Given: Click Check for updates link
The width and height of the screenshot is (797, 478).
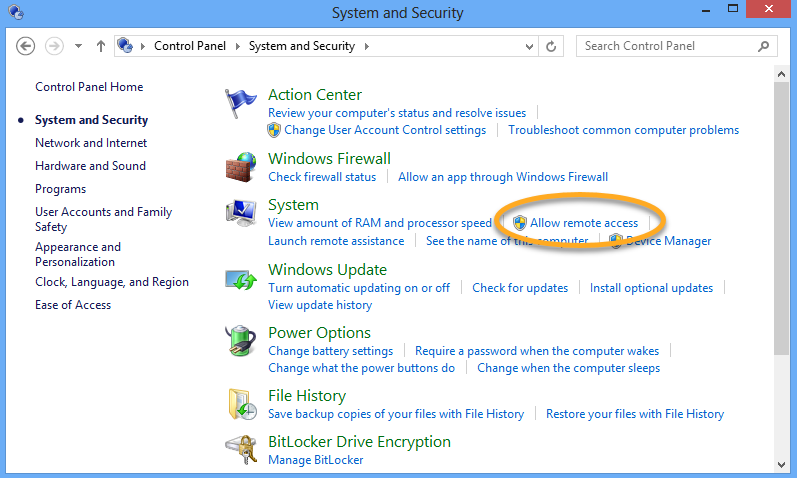Looking at the screenshot, I should [x=520, y=288].
